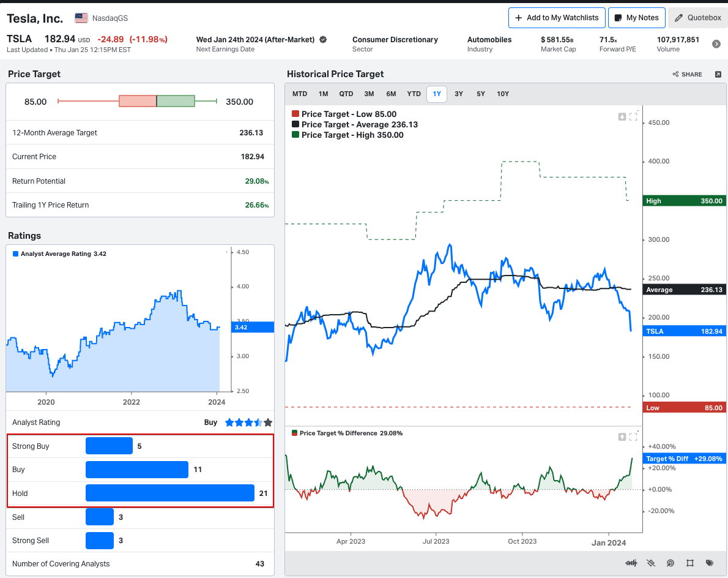Screen dimensions: 728x578
Task: Toggle Price Target - High series in legend
Action: (x=347, y=135)
